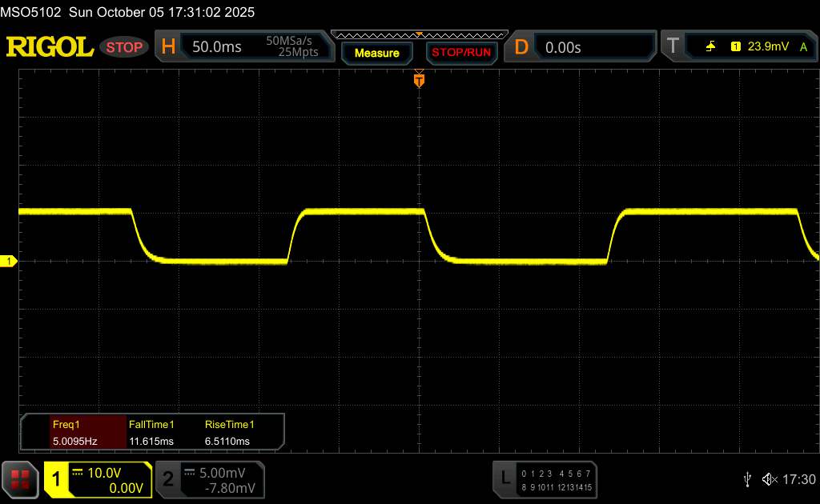Click the red STOP status indicator
Viewport: 820px width, 504px height.
[x=125, y=47]
